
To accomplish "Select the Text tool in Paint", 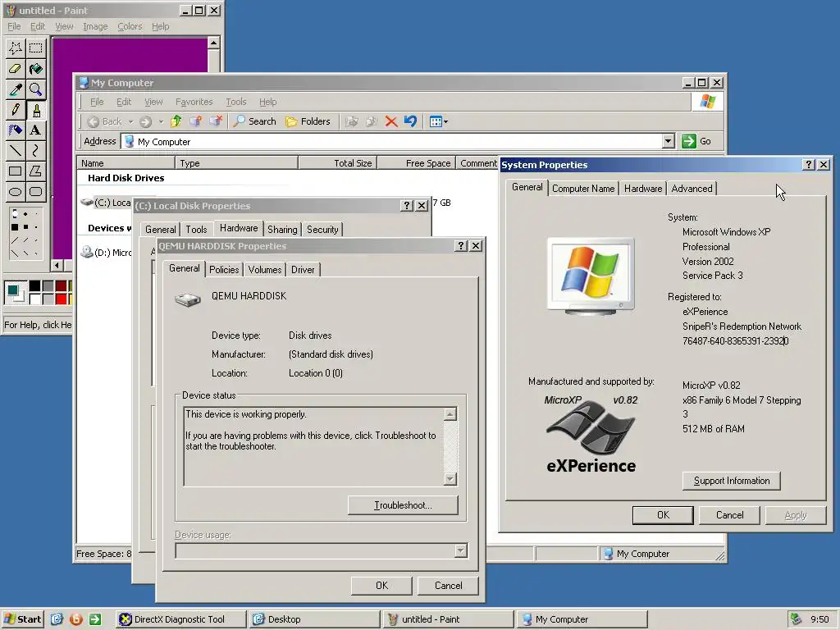I will click(36, 130).
